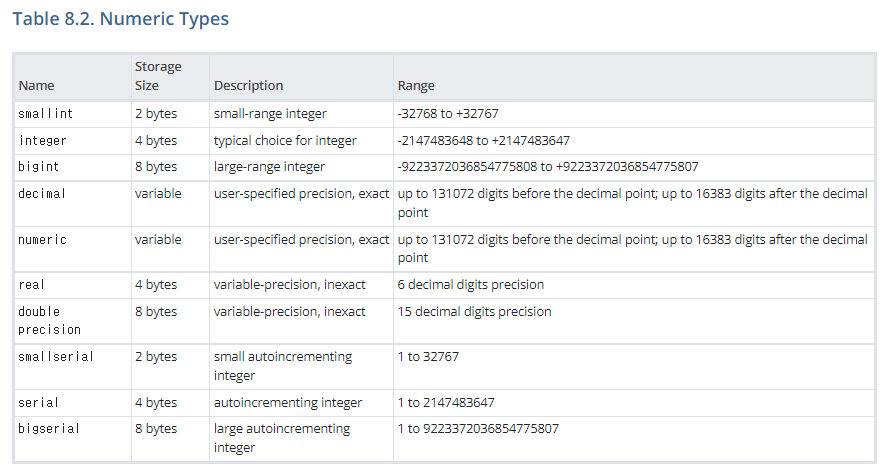Image resolution: width=889 pixels, height=473 pixels.
Task: Click the Description column header
Action: tap(248, 85)
